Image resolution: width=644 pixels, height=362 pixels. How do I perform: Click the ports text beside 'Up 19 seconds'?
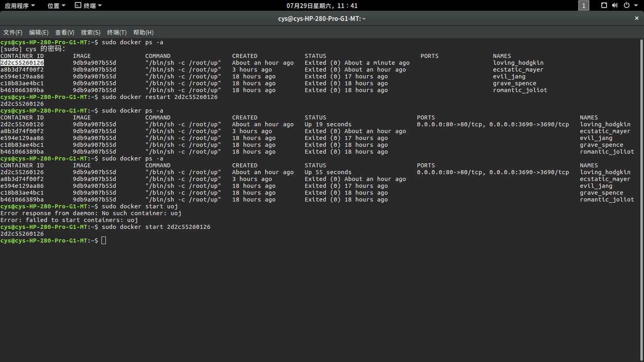coord(493,124)
